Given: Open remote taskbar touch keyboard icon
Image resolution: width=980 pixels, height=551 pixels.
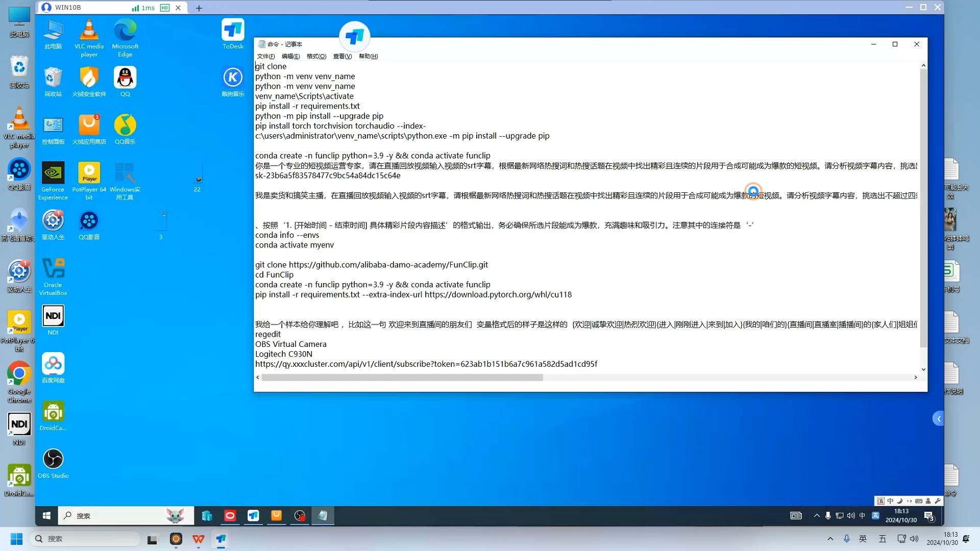Looking at the screenshot, I should [x=796, y=516].
